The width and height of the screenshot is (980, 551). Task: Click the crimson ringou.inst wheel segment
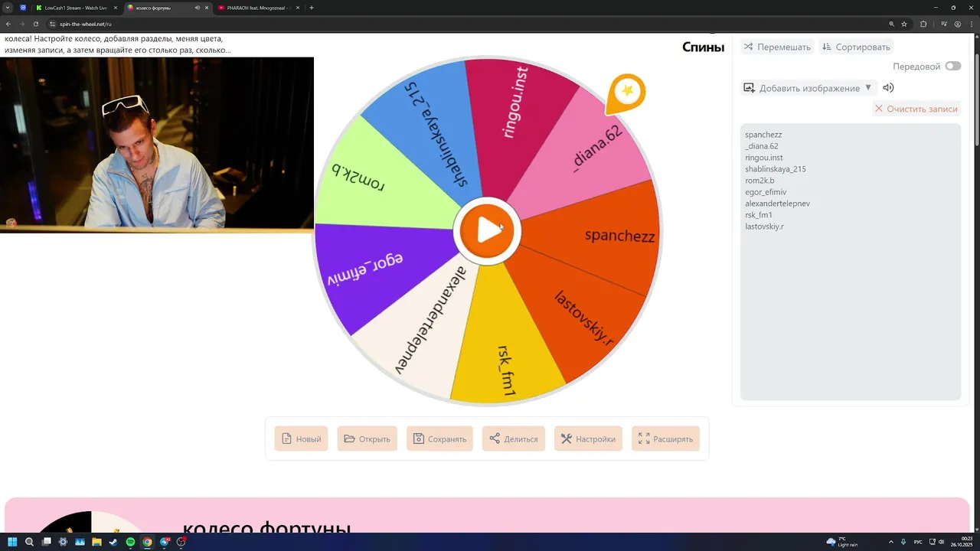517,115
